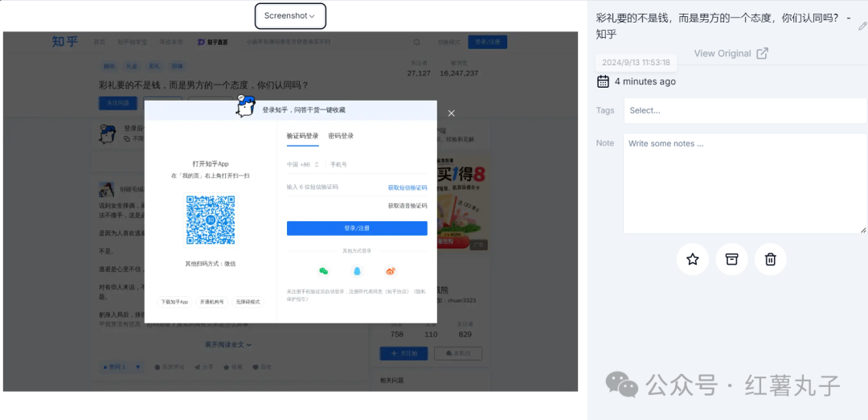Click the 陪嫁 topic tag
The width and height of the screenshot is (868, 420).
[x=177, y=66]
